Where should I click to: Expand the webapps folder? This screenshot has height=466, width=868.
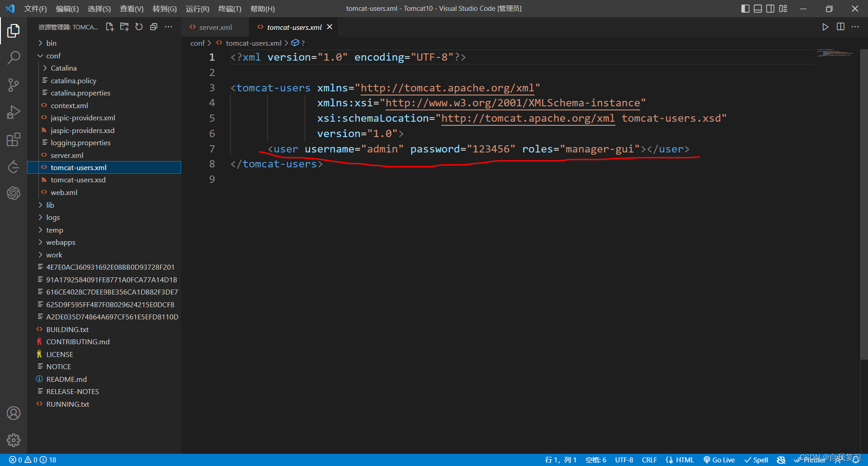(x=104, y=242)
